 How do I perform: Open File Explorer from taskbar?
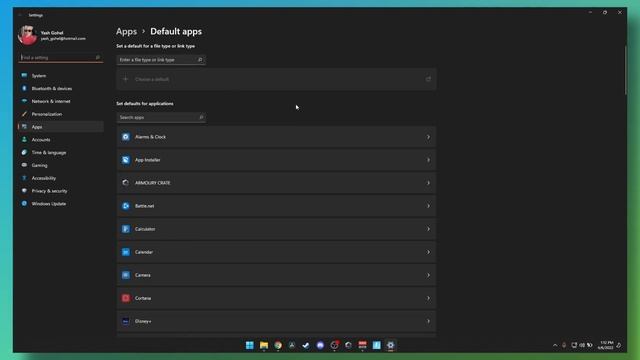click(x=264, y=345)
